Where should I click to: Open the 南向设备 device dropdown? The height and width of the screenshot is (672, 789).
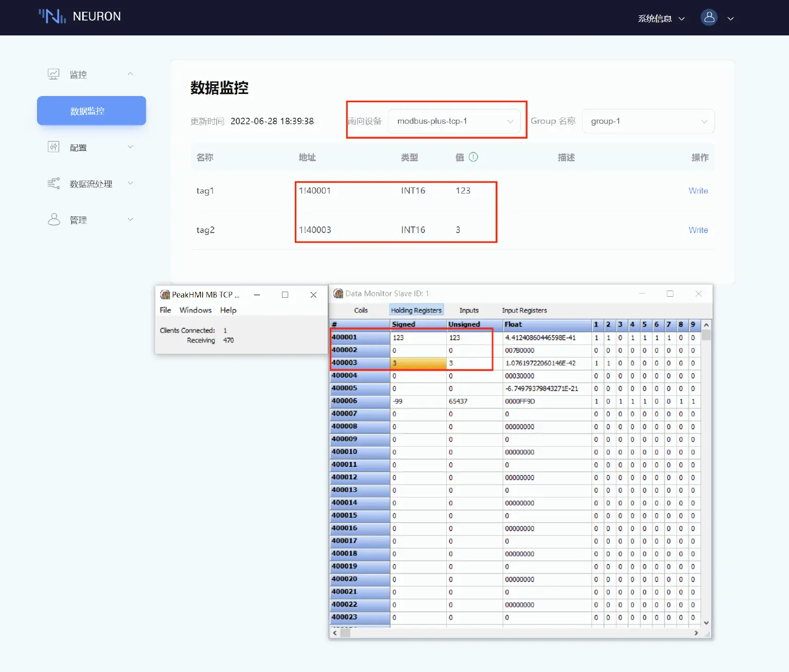(x=455, y=121)
